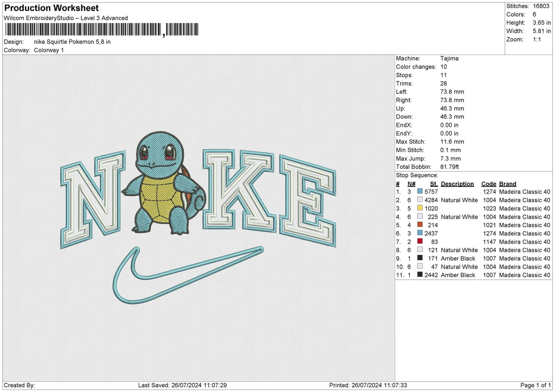The image size is (555, 392).
Task: Click the blue swatch in stop 6
Action: (420, 233)
